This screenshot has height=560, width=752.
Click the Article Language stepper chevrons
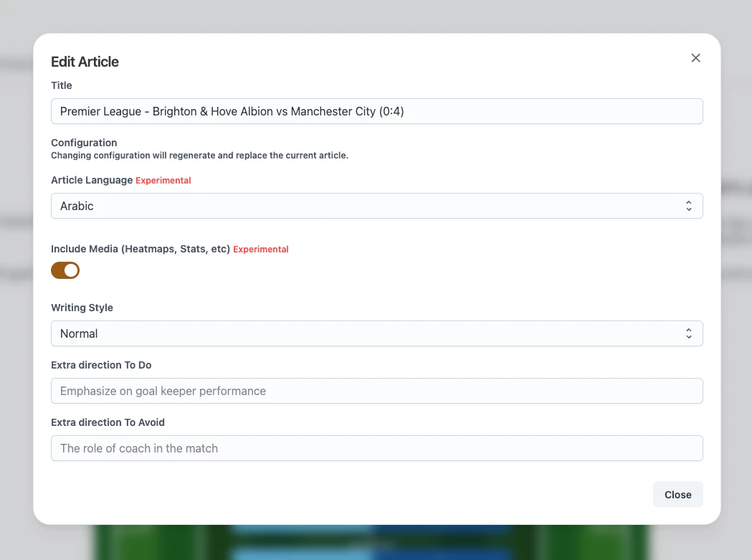[689, 206]
